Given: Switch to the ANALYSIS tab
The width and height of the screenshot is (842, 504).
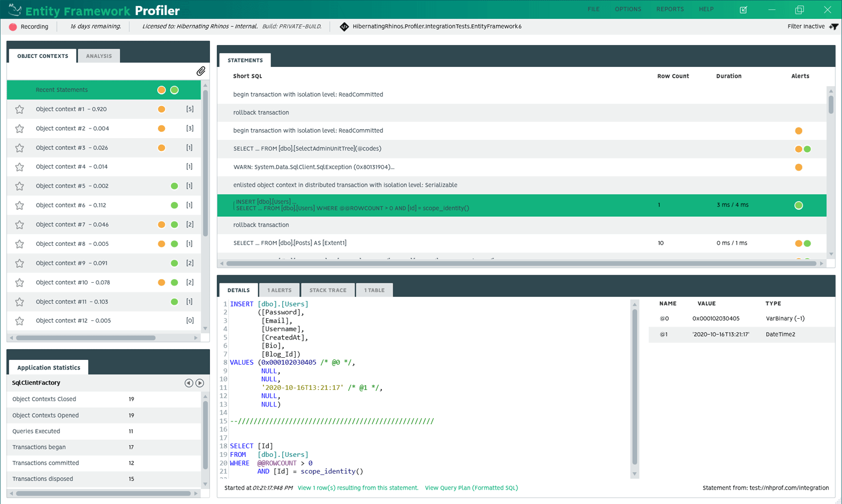Looking at the screenshot, I should pos(99,56).
